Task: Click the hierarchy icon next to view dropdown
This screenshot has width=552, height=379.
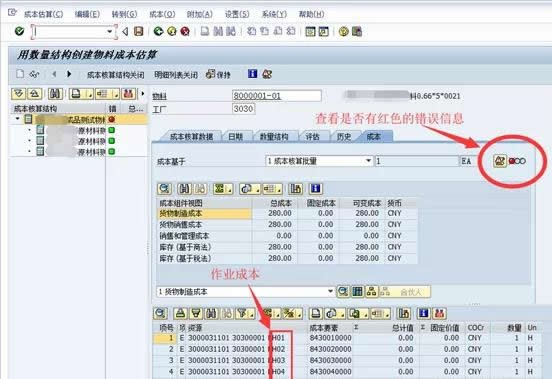Action: pyautogui.click(x=371, y=291)
